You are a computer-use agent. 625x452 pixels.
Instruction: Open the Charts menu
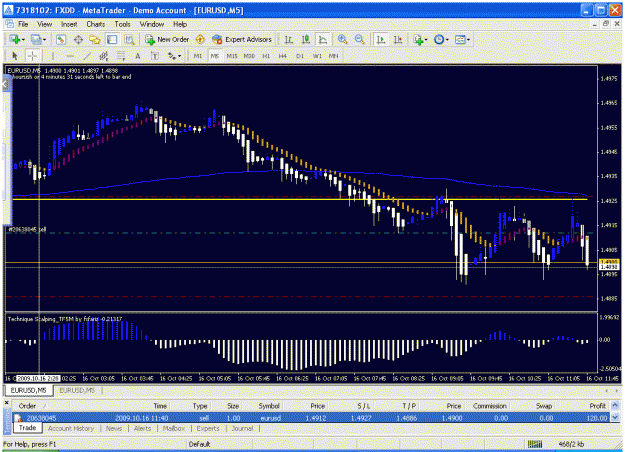tap(96, 24)
